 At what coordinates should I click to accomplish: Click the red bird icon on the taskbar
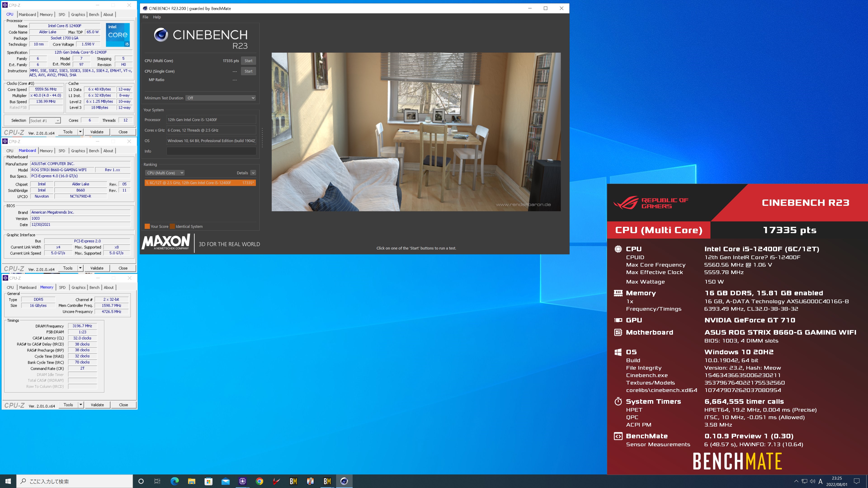click(x=276, y=481)
